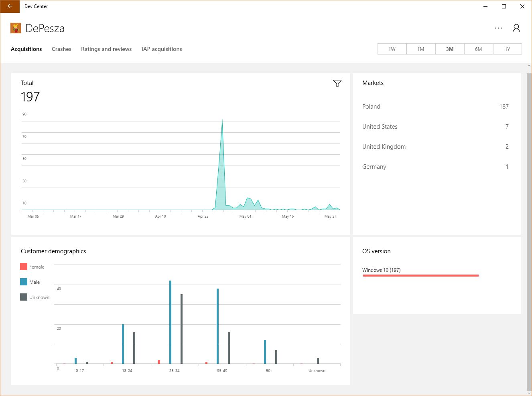Click the May 04 axis label
The width and height of the screenshot is (532, 396).
(245, 216)
